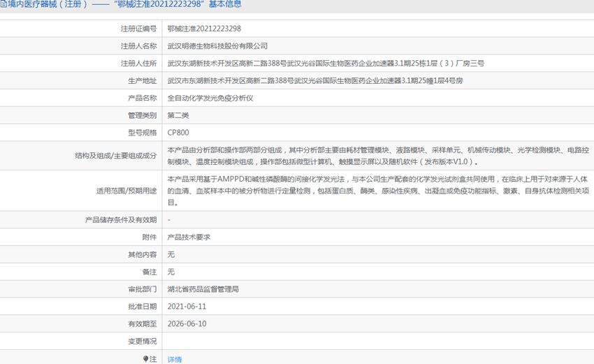Click the 产品名称 label
This screenshot has height=364, width=594.
point(143,98)
